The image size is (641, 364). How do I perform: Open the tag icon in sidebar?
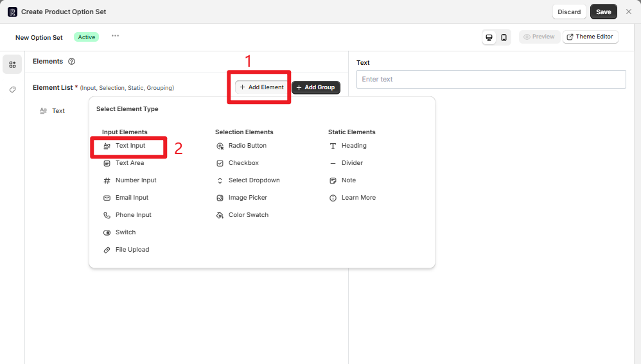(x=12, y=90)
